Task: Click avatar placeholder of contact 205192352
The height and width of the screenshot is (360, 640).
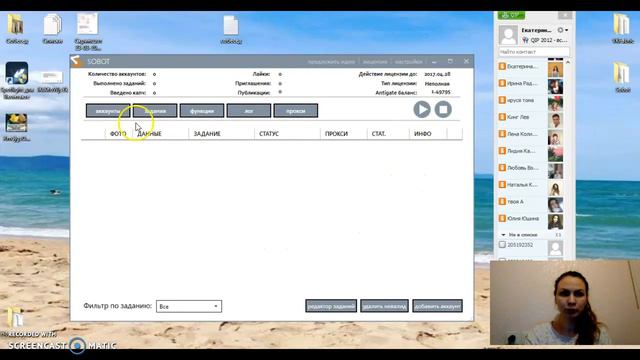Action: (555, 248)
